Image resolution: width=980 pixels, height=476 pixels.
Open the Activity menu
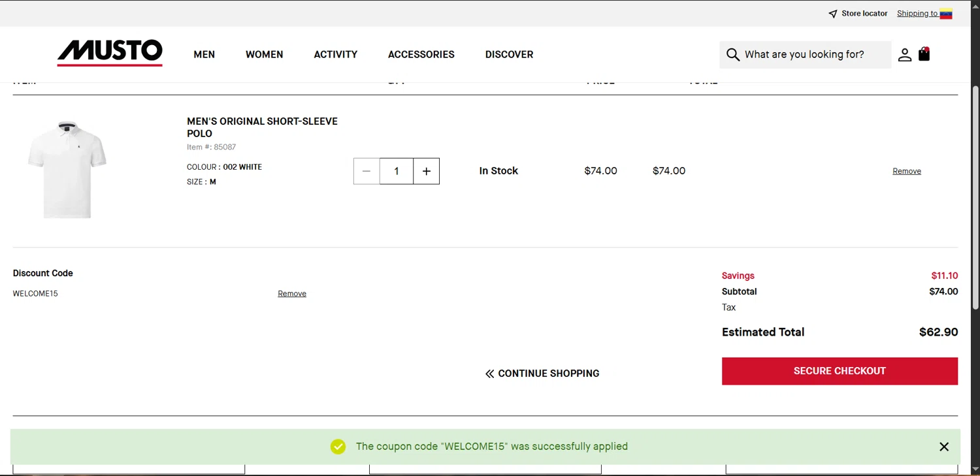336,55
